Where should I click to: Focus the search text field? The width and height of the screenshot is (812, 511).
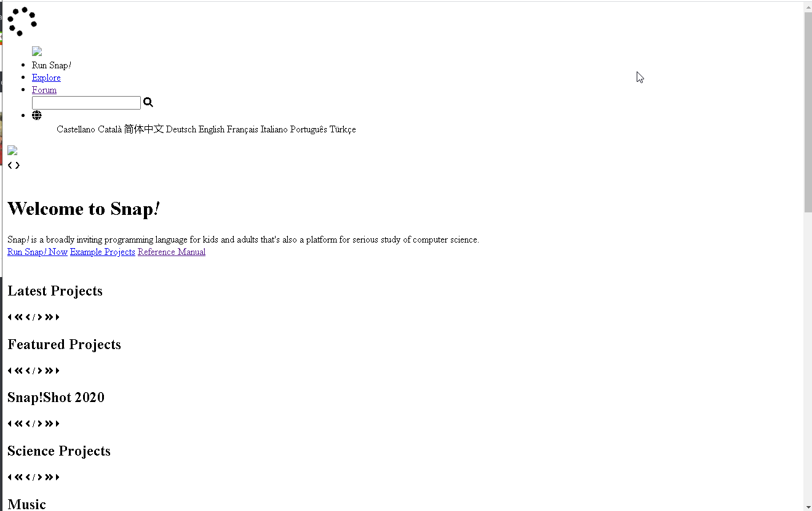86,103
